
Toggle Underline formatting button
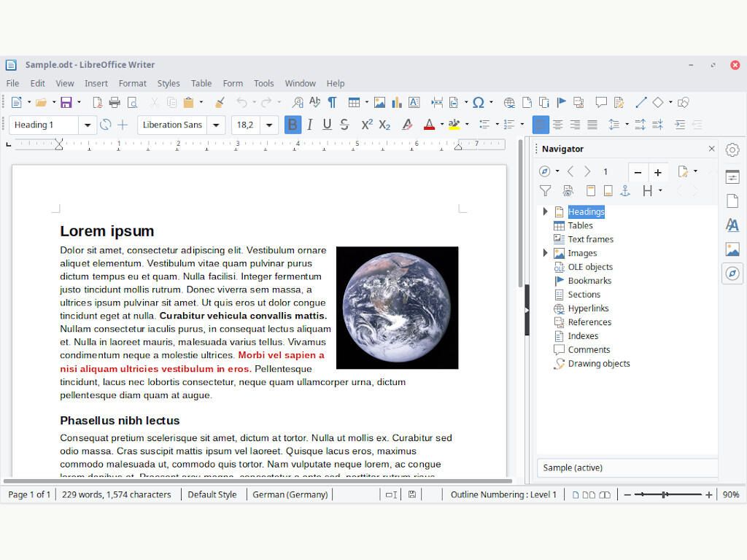coord(327,125)
